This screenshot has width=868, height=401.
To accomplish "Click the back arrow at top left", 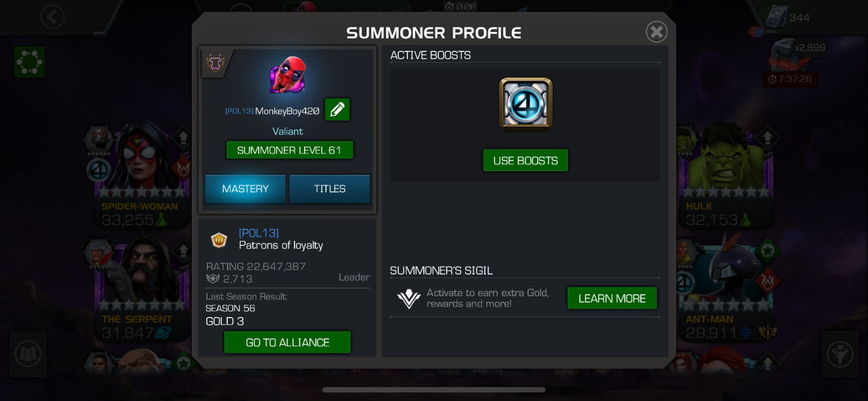I will click(52, 17).
